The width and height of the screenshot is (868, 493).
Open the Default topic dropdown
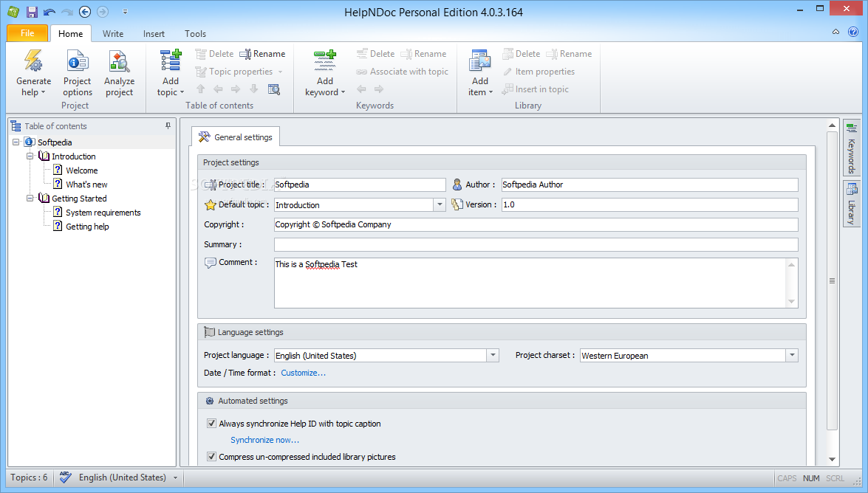pos(440,204)
